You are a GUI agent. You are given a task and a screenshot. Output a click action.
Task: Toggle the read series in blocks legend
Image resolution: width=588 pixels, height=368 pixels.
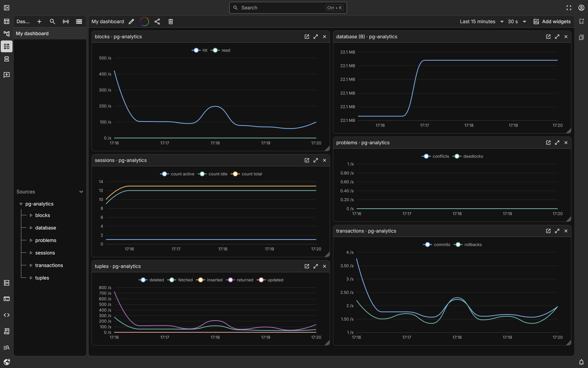click(x=220, y=50)
